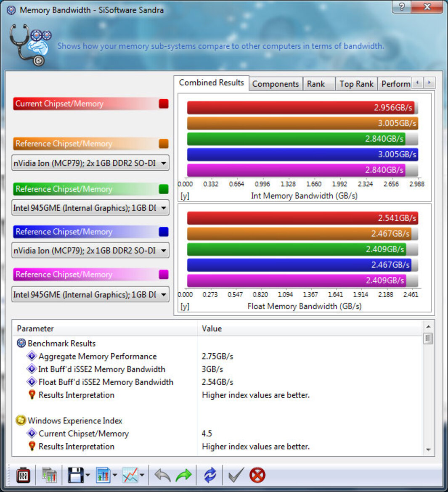The width and height of the screenshot is (448, 492).
Task: Toggle the green Reference Chipset/Memory box
Action: pyautogui.click(x=164, y=189)
